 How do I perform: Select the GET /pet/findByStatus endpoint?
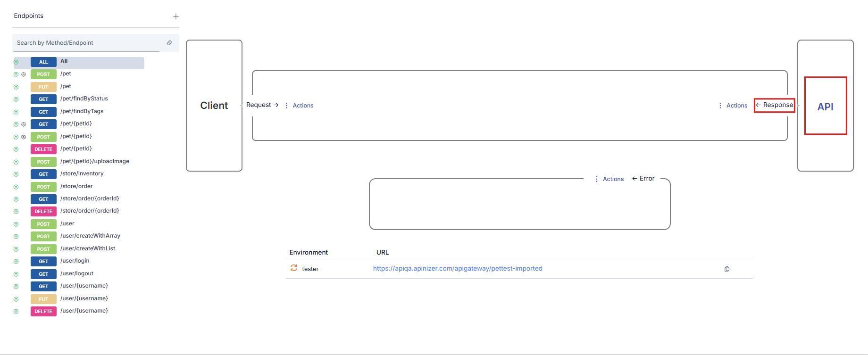[x=84, y=99]
